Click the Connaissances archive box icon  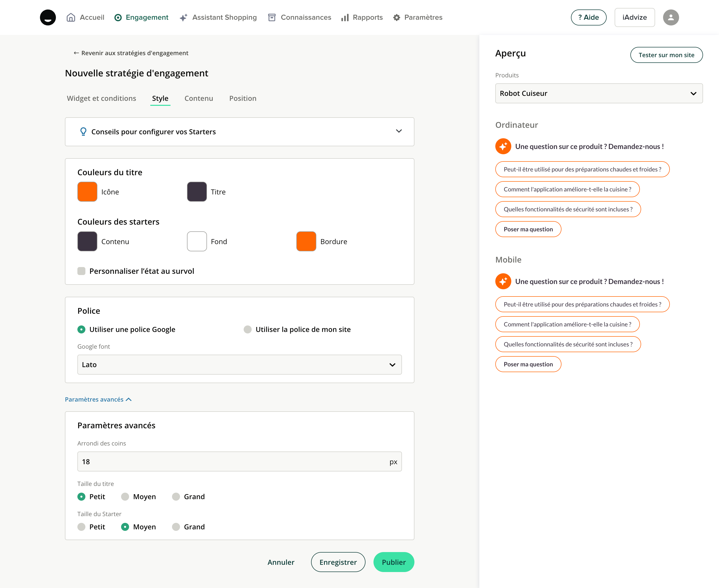(272, 18)
